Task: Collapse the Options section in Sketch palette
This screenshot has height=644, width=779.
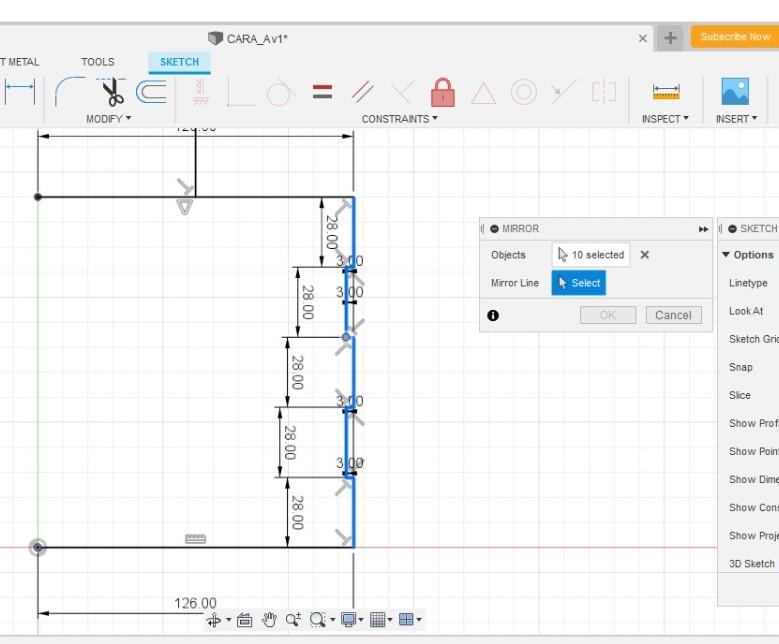Action: point(726,254)
